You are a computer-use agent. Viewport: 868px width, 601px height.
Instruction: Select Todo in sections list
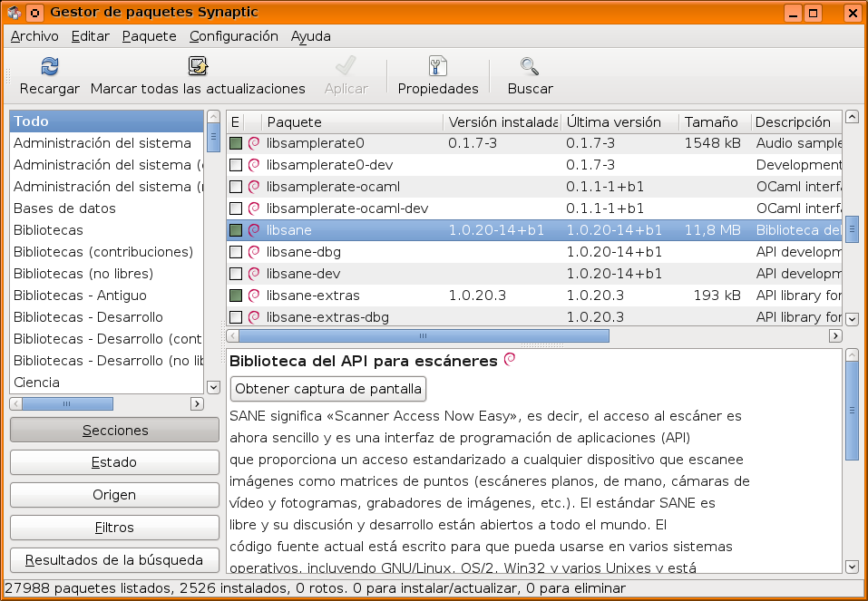[107, 121]
